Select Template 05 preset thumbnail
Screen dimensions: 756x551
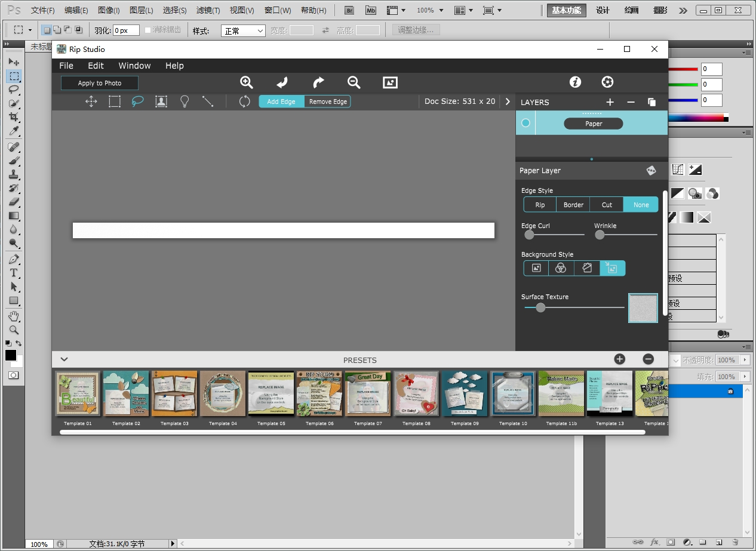[271, 393]
